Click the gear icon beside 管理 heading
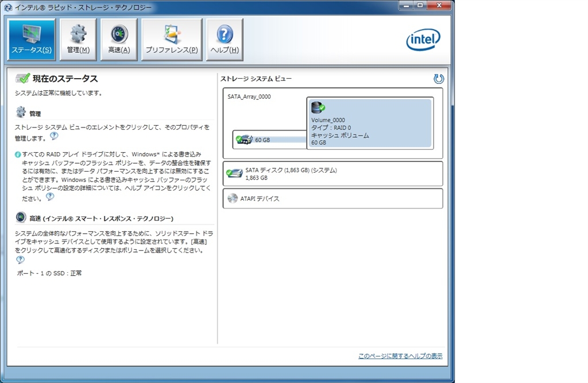Viewport: 588px width, 383px height. click(21, 112)
